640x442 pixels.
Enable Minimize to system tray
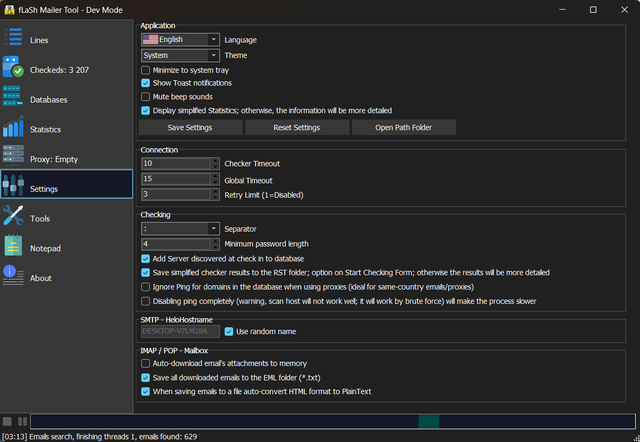click(x=145, y=70)
